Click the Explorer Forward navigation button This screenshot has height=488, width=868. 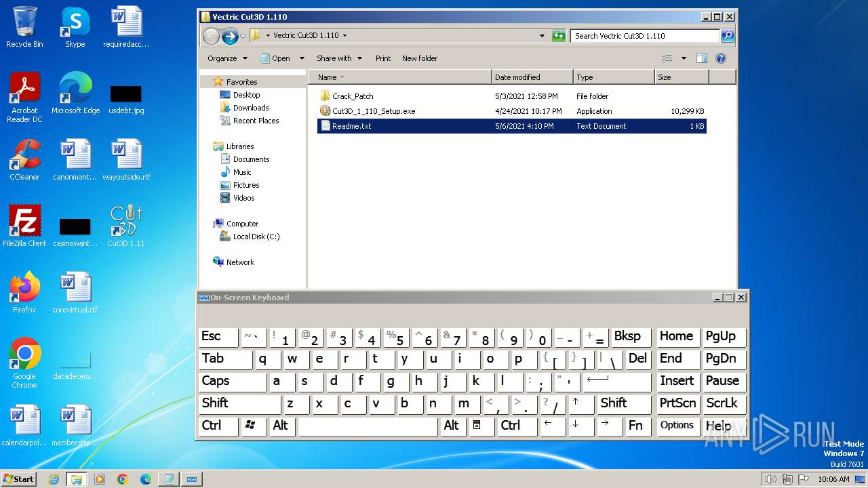click(230, 36)
